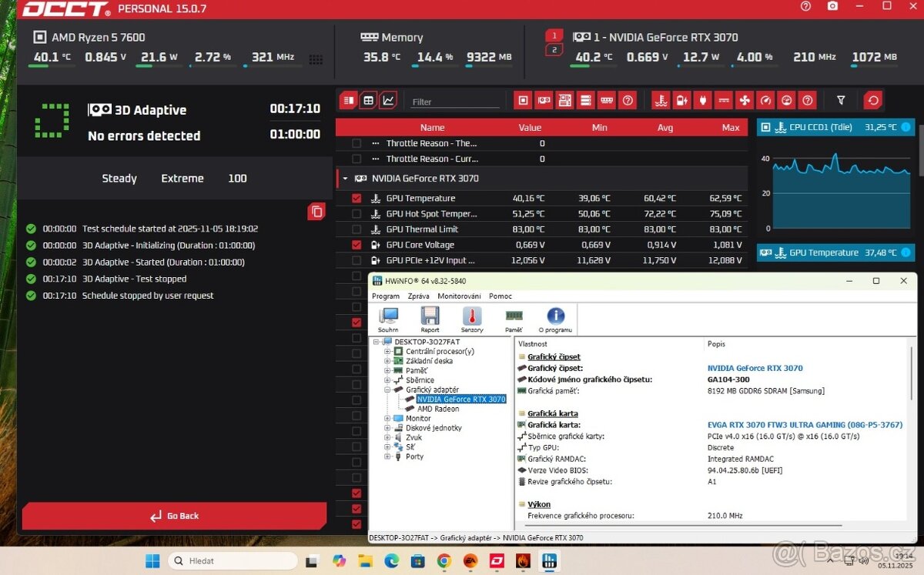Click the fan speed sensor filter icon
Viewport: 924px width, 575px height.
(745, 100)
